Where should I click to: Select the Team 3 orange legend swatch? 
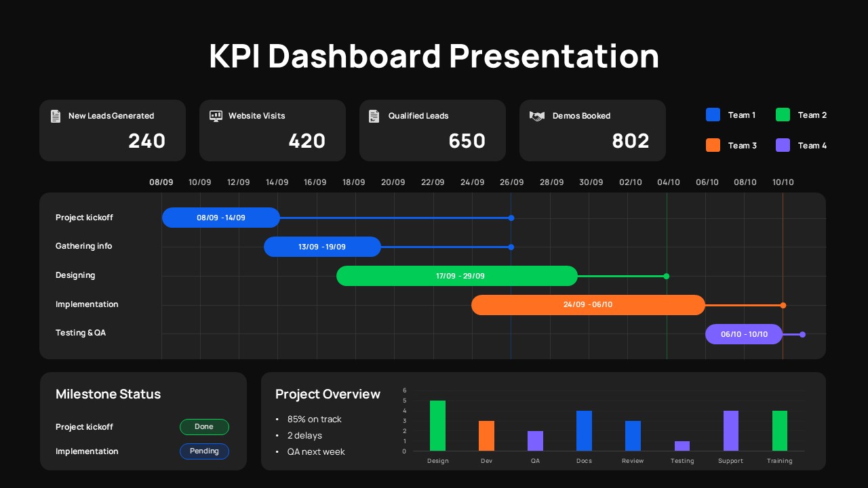713,145
